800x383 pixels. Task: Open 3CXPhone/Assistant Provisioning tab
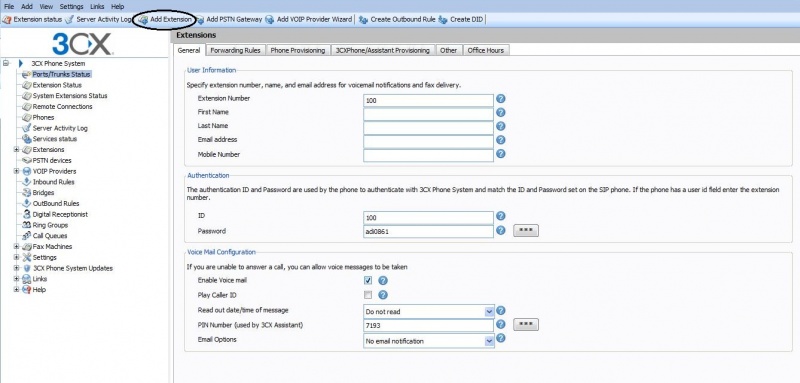383,50
